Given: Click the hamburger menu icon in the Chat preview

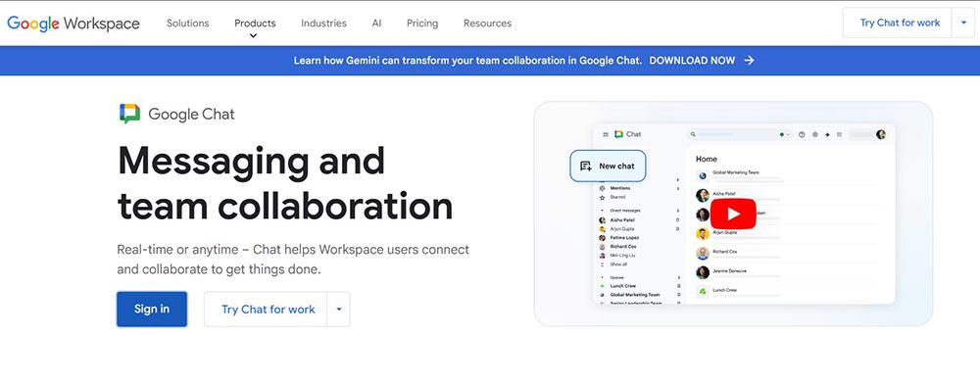Looking at the screenshot, I should [x=606, y=134].
